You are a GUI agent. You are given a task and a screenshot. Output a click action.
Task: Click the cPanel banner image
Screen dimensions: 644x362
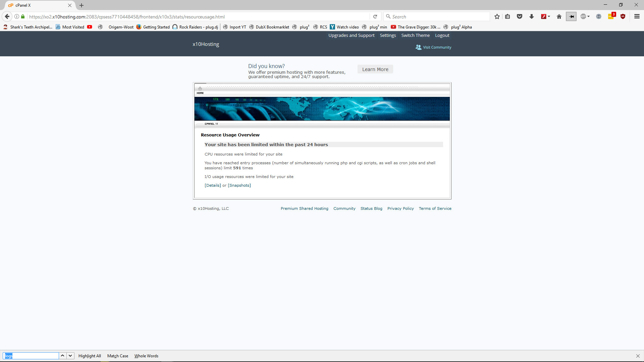click(x=322, y=109)
